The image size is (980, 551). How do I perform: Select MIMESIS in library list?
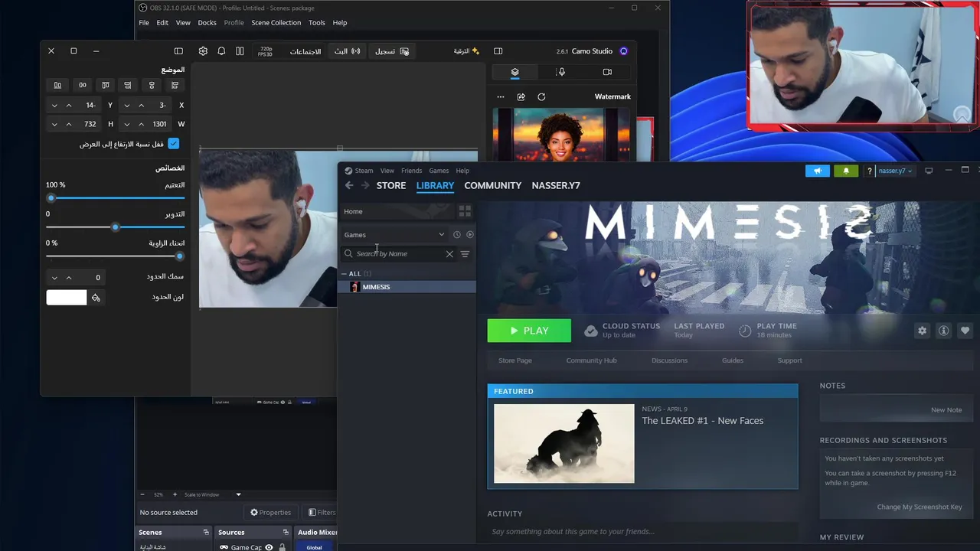(407, 287)
